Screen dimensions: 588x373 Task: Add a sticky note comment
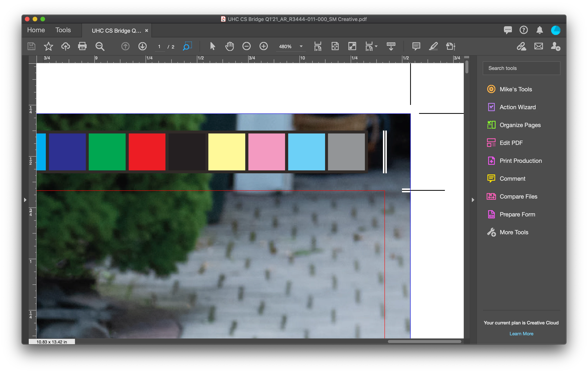pos(416,46)
